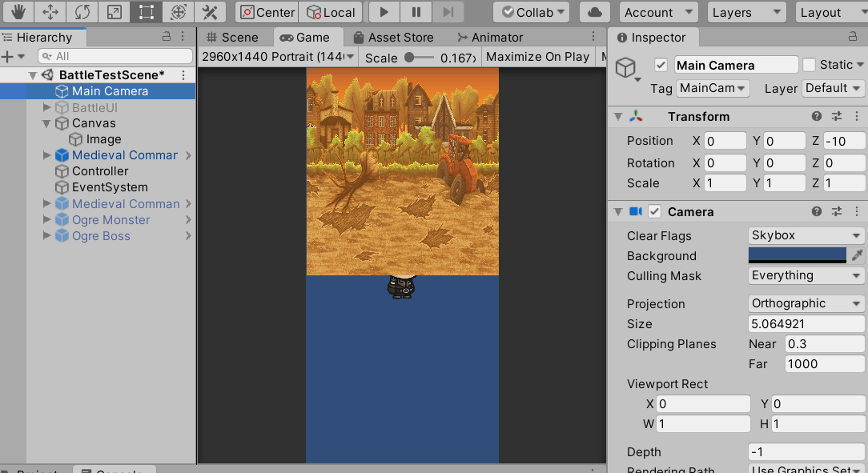The image size is (868, 473).
Task: Open the Projection dropdown
Action: [806, 303]
